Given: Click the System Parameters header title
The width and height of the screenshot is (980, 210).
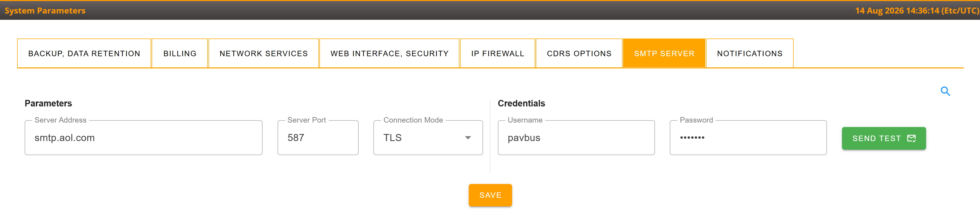Looking at the screenshot, I should coord(45,11).
